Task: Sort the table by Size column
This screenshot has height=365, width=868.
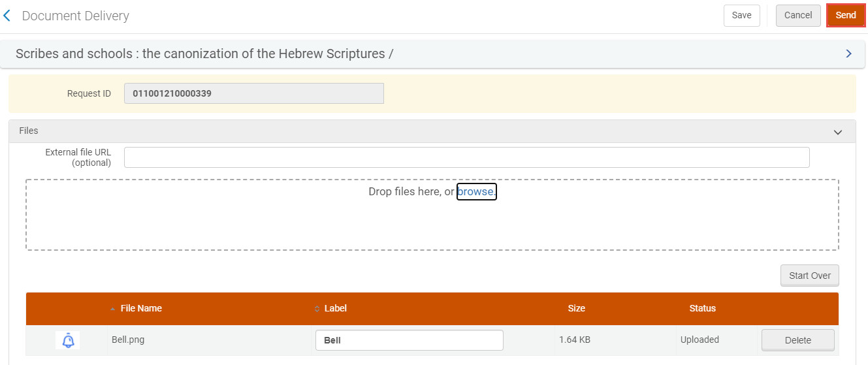Action: click(x=576, y=308)
